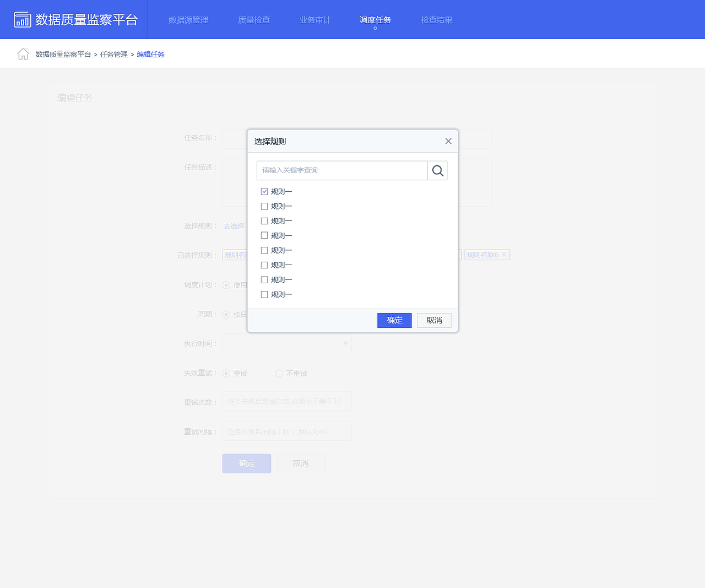Click the magnifier search icon in dialog
Viewport: 705px width, 588px height.
tap(437, 170)
